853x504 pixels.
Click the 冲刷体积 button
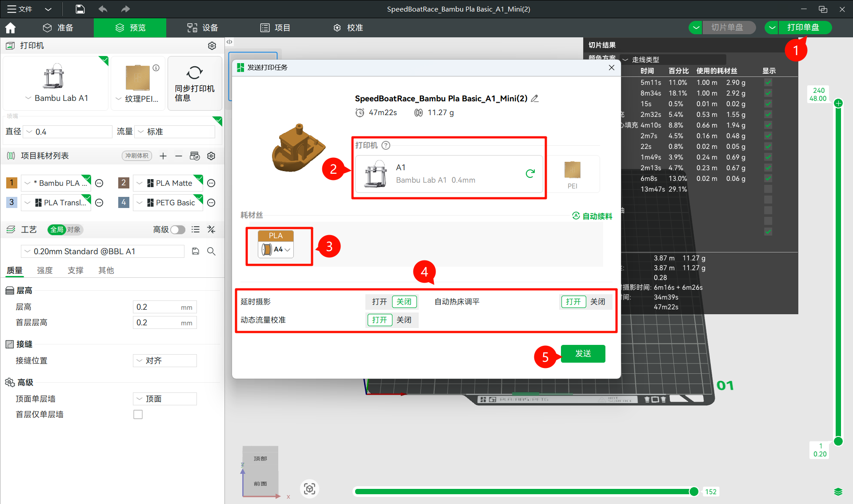coord(137,156)
